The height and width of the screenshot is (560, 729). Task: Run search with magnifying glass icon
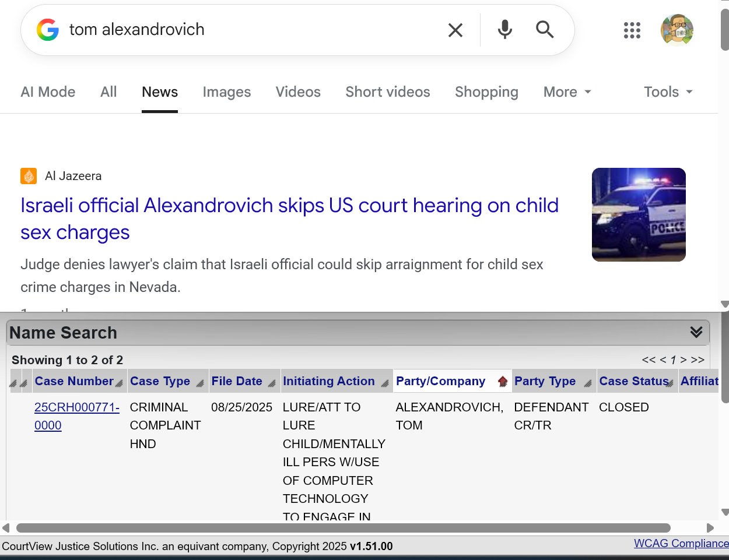[545, 29]
